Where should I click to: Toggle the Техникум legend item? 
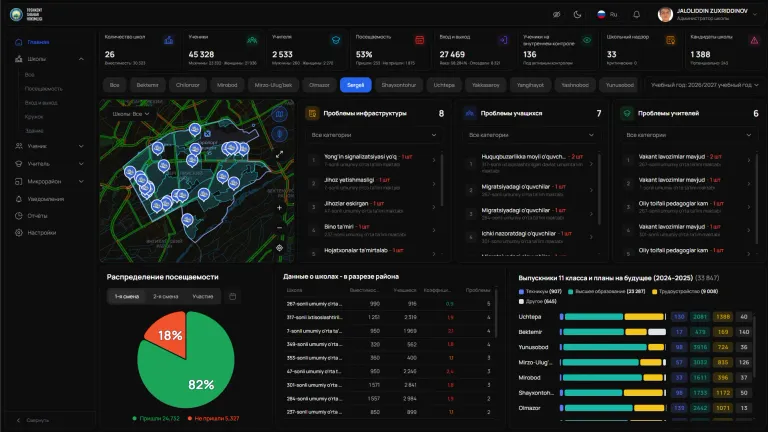540,291
